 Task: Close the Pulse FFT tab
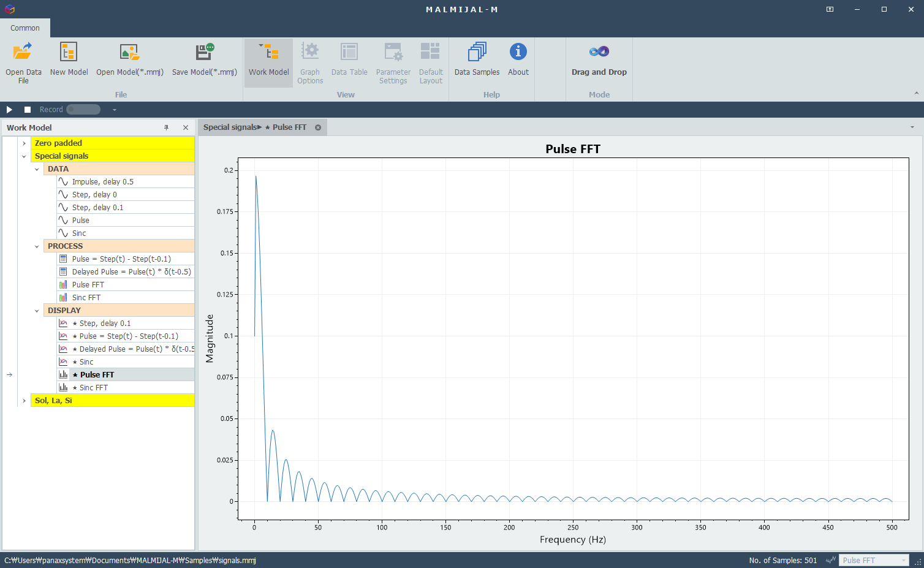[318, 127]
